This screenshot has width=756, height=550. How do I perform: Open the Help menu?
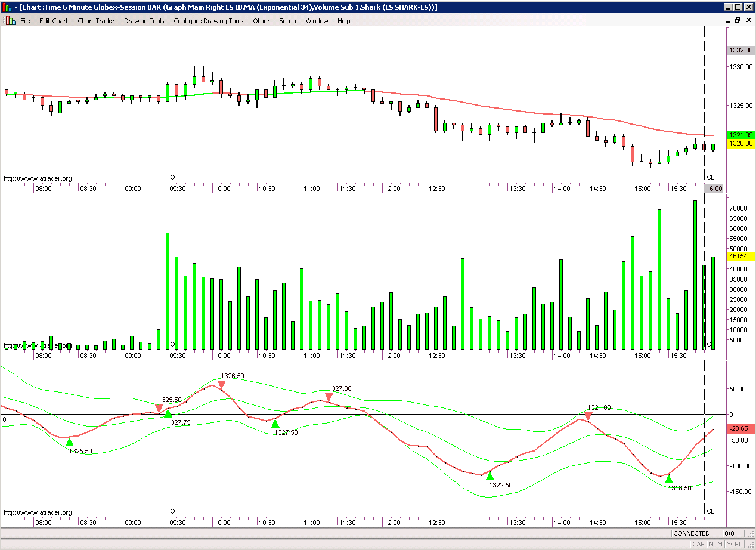coord(343,21)
